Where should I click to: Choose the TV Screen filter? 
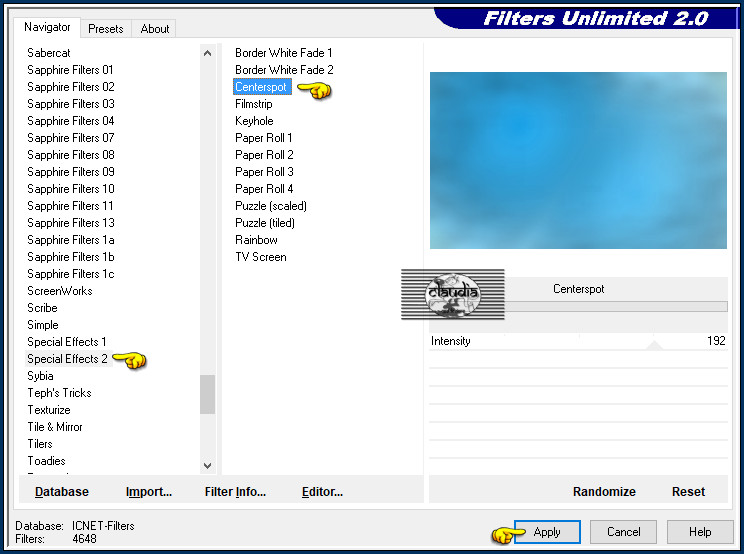click(261, 258)
